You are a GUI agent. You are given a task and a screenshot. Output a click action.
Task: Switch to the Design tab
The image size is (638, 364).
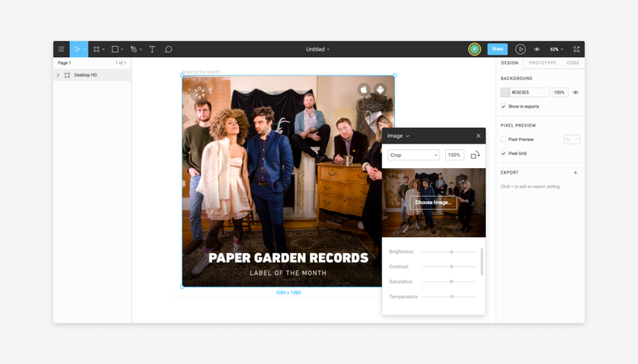[509, 63]
